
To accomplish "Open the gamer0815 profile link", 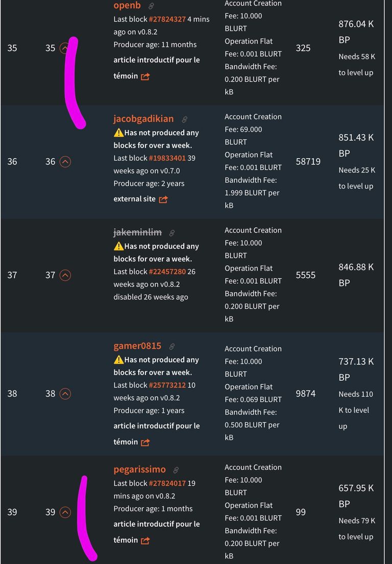I will (137, 346).
